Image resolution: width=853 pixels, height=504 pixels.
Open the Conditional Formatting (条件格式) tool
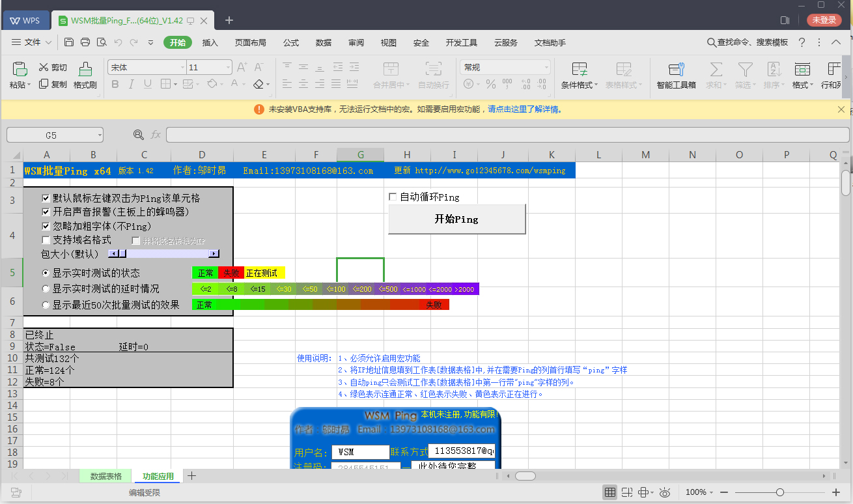pos(579,69)
